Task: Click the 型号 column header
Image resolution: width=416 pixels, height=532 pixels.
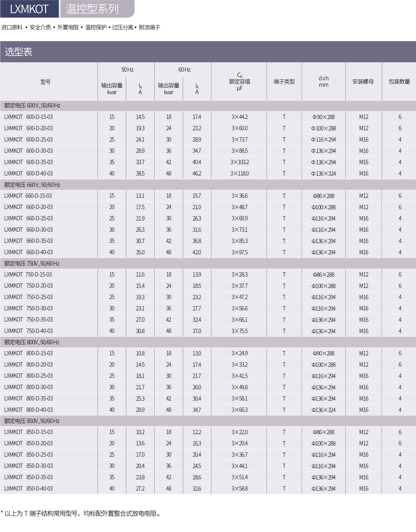Action: [x=45, y=82]
